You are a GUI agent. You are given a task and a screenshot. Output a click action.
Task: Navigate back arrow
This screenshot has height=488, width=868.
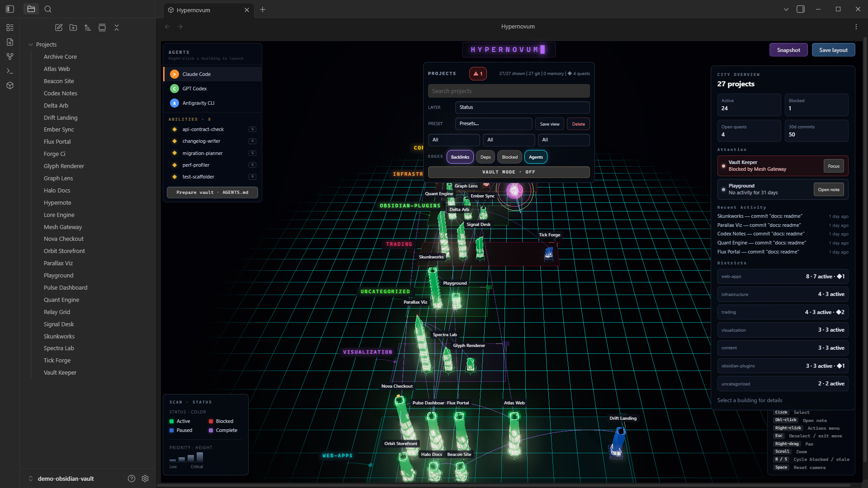(x=167, y=27)
